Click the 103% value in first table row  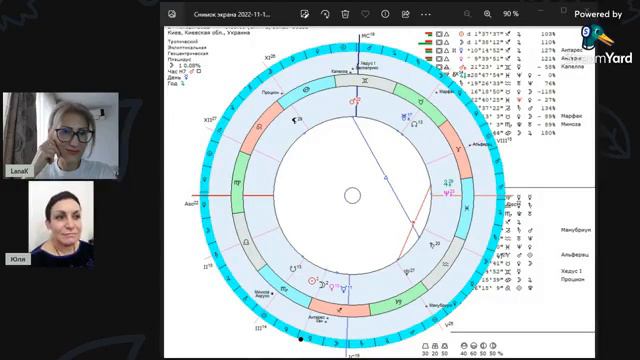click(x=548, y=34)
